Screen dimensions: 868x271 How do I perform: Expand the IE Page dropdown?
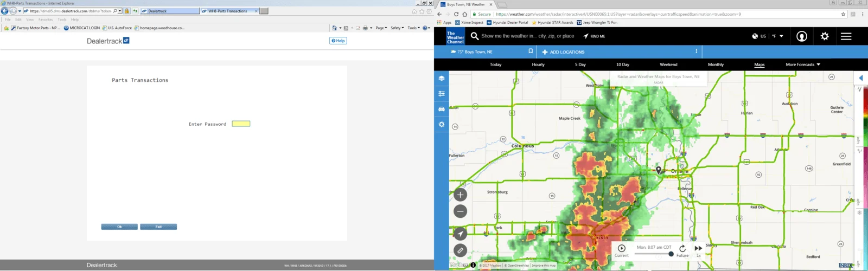coord(381,28)
